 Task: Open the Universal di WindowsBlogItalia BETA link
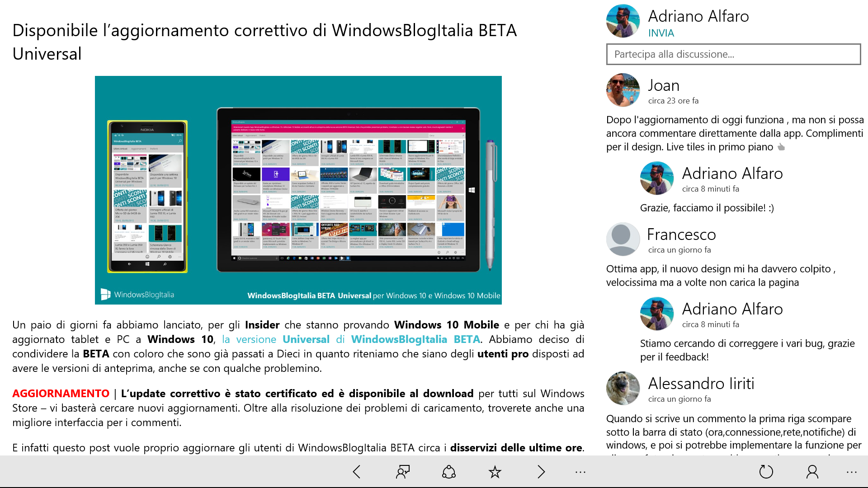tap(351, 339)
